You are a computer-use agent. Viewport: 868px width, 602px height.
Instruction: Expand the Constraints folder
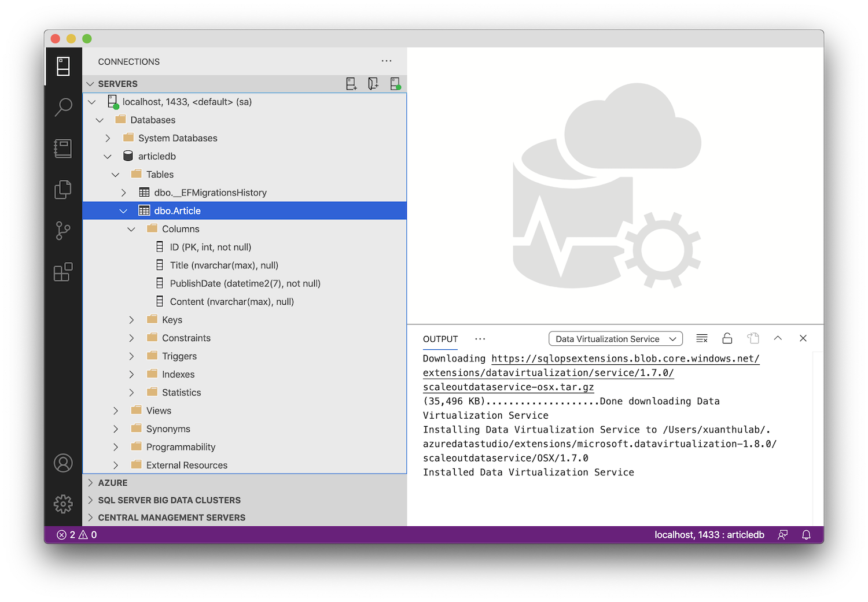[x=131, y=338]
